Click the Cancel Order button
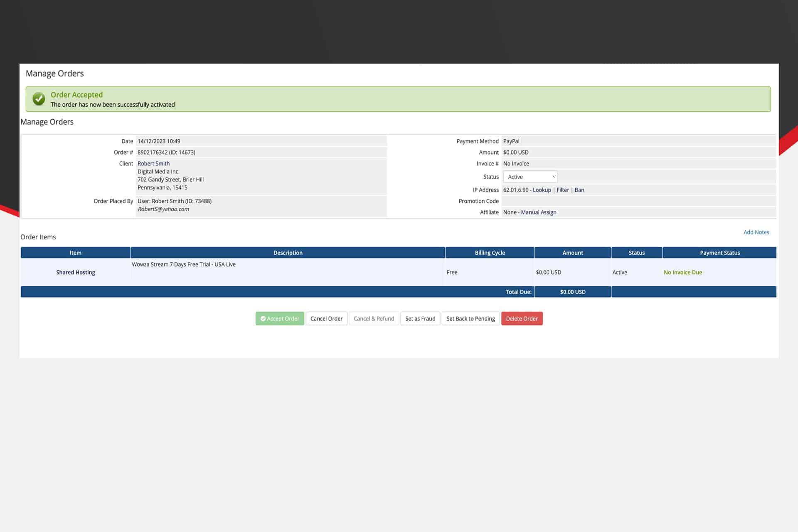The image size is (798, 532). tap(326, 319)
